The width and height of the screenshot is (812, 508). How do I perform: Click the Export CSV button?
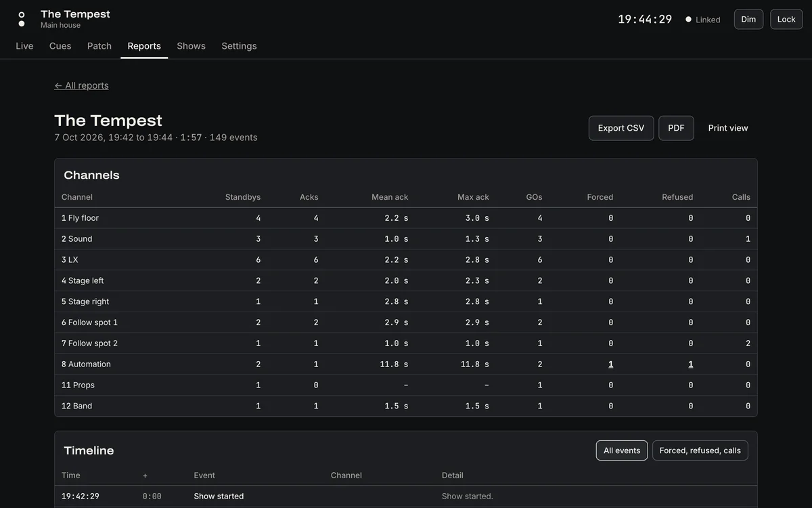[x=621, y=128]
